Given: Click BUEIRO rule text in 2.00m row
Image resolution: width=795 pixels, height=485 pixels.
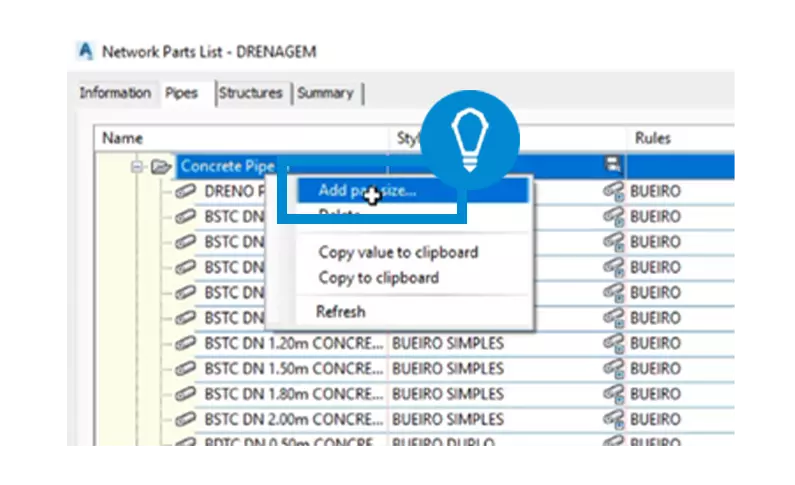Looking at the screenshot, I should click(x=655, y=419).
